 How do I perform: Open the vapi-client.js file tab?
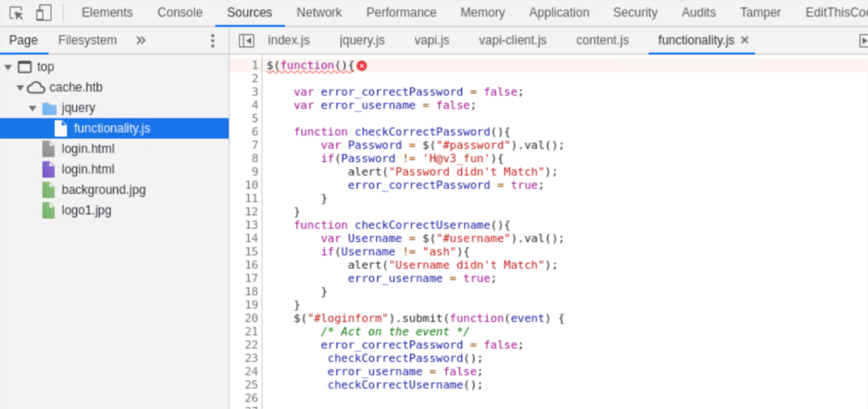pyautogui.click(x=512, y=41)
